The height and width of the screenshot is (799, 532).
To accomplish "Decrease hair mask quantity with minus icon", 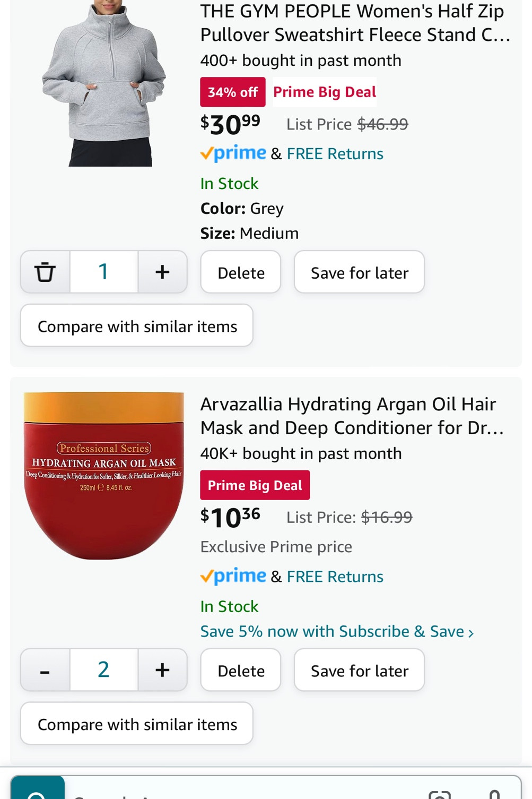I will 45,670.
